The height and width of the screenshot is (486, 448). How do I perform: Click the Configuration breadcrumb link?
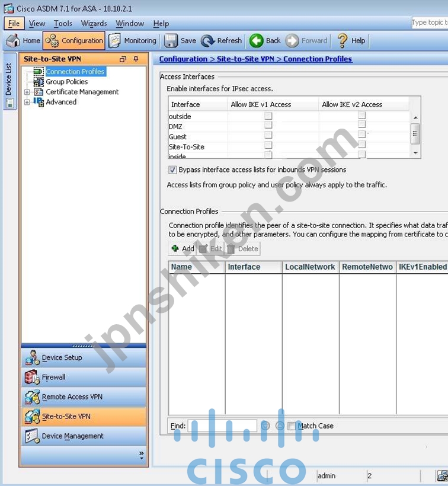point(183,59)
